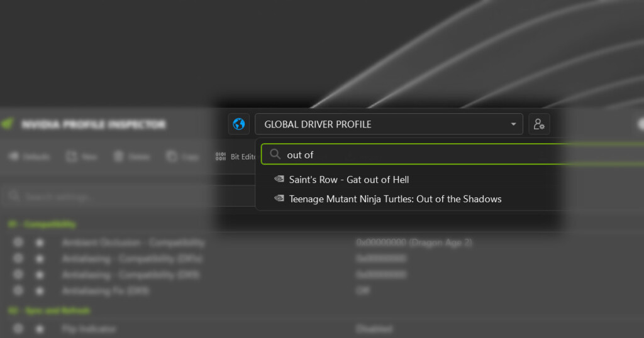The width and height of the screenshot is (644, 338).
Task: Open the user settings icon beside profile box
Action: pyautogui.click(x=539, y=124)
